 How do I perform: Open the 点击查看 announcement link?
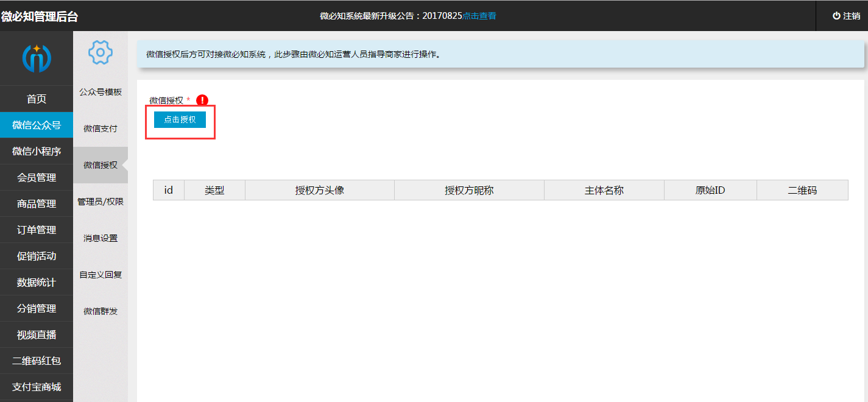click(x=479, y=16)
